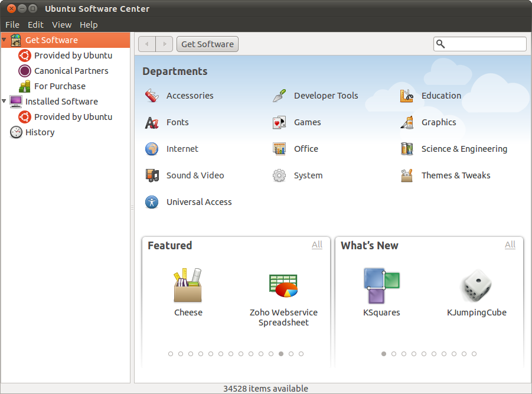Open the System gear icon
532x394 pixels.
tap(279, 175)
